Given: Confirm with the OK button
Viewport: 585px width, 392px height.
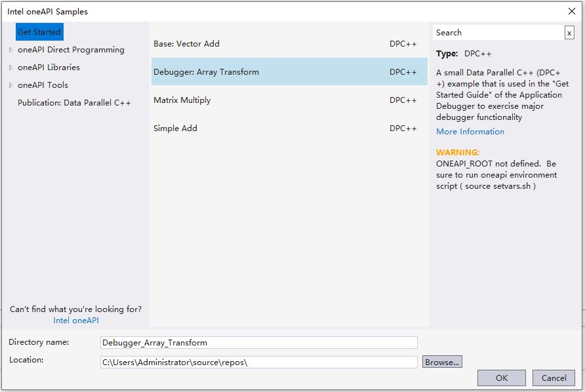Looking at the screenshot, I should (x=501, y=378).
